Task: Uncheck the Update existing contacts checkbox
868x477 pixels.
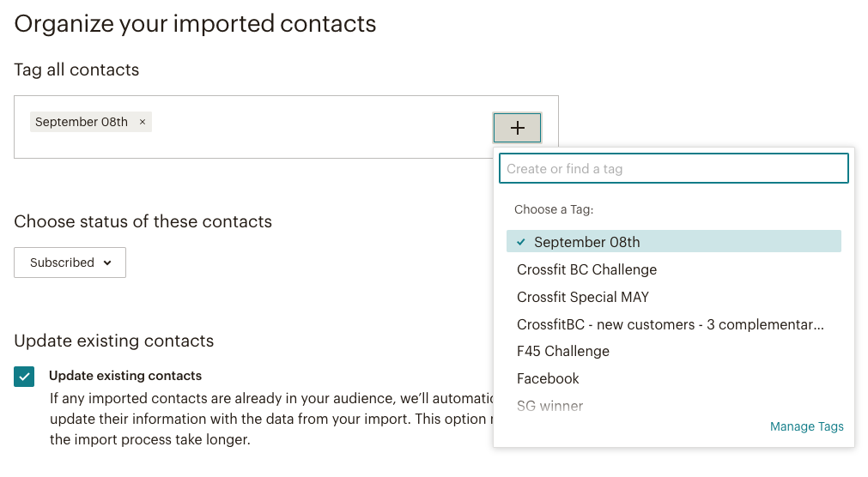Action: click(x=24, y=377)
